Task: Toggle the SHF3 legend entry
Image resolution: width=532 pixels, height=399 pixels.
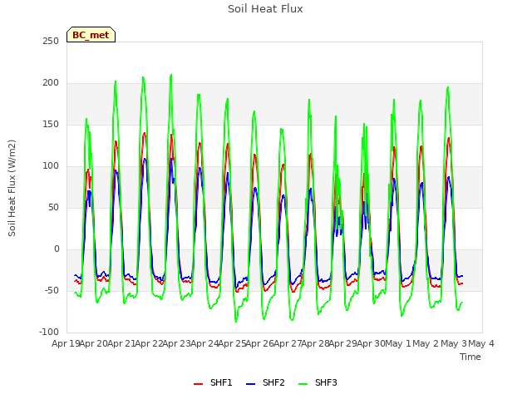Action: [318, 382]
